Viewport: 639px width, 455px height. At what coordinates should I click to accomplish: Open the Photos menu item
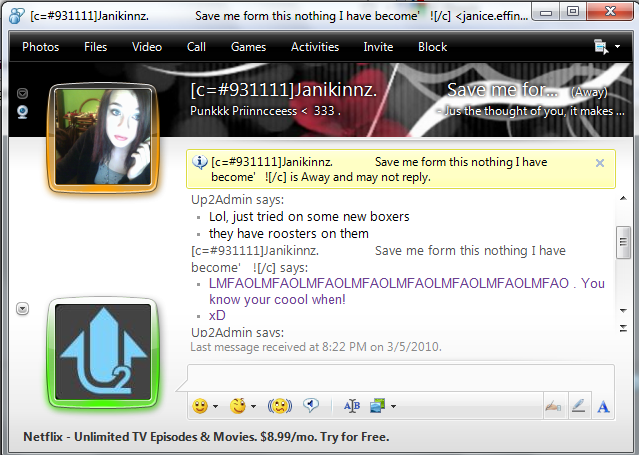(x=40, y=47)
